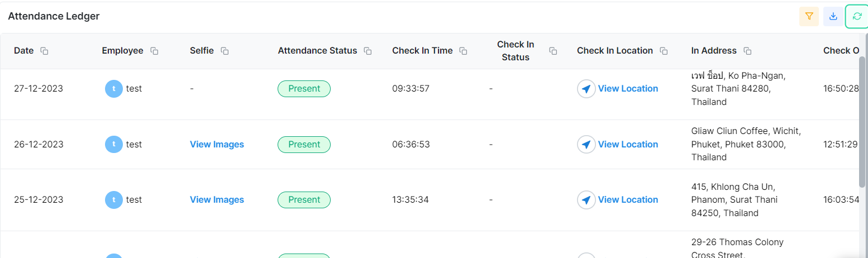Download the attendance ledger
This screenshot has height=258, width=868.
tap(833, 17)
